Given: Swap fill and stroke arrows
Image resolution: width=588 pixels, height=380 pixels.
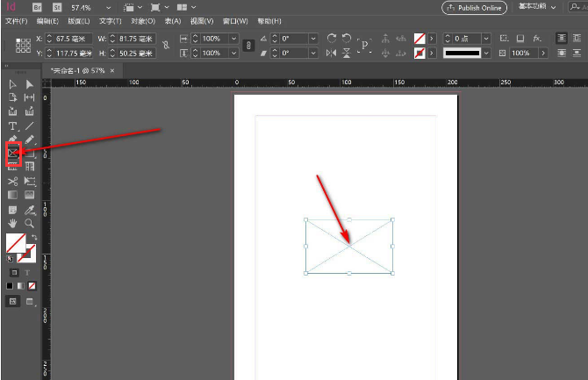Looking at the screenshot, I should [x=33, y=238].
